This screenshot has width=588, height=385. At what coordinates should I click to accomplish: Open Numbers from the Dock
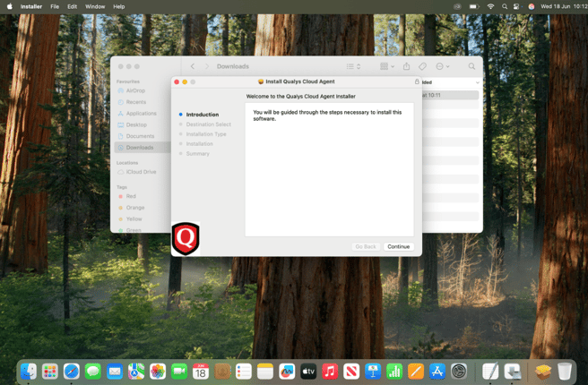coord(394,372)
